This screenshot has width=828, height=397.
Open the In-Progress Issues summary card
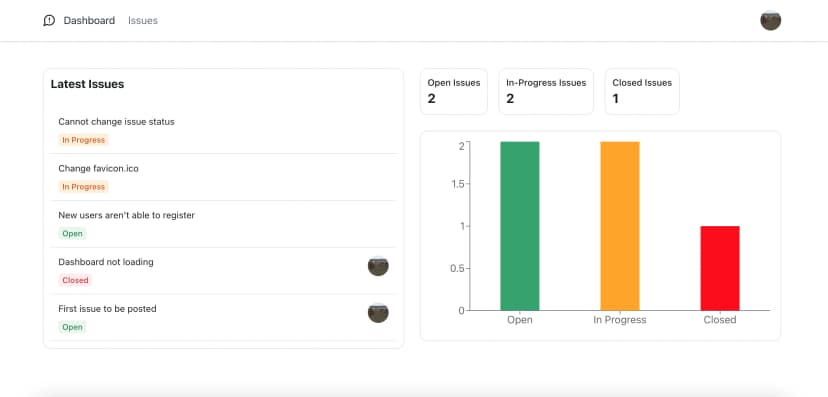[x=546, y=91]
